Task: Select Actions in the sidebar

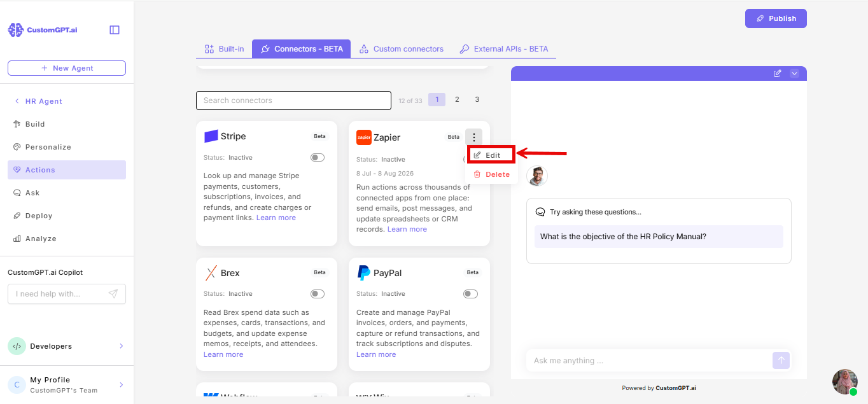Action: tap(67, 170)
